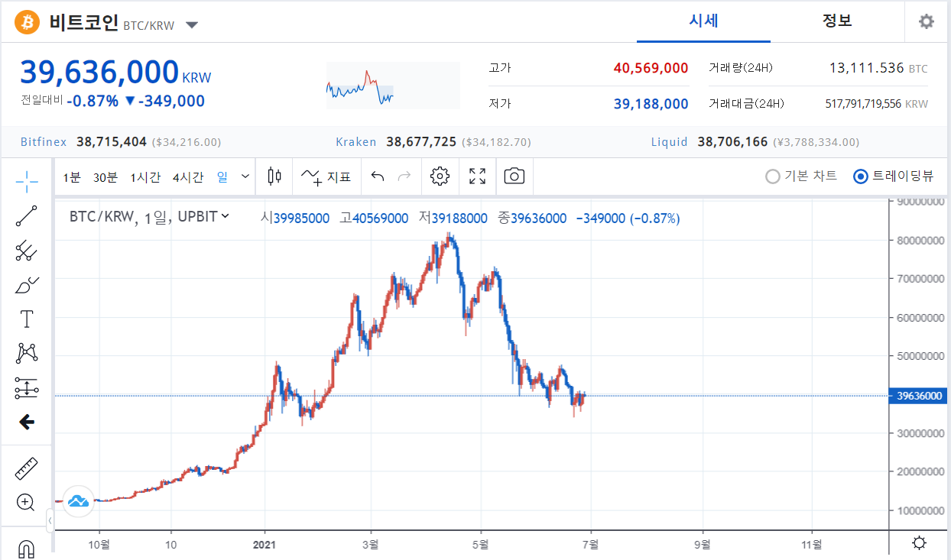
Task: Select the trend line drawing tool
Action: pyautogui.click(x=26, y=216)
